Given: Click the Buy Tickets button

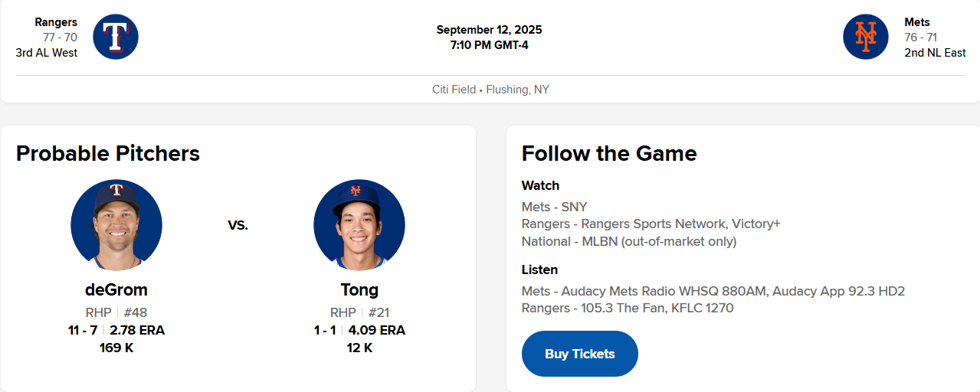Looking at the screenshot, I should click(580, 354).
